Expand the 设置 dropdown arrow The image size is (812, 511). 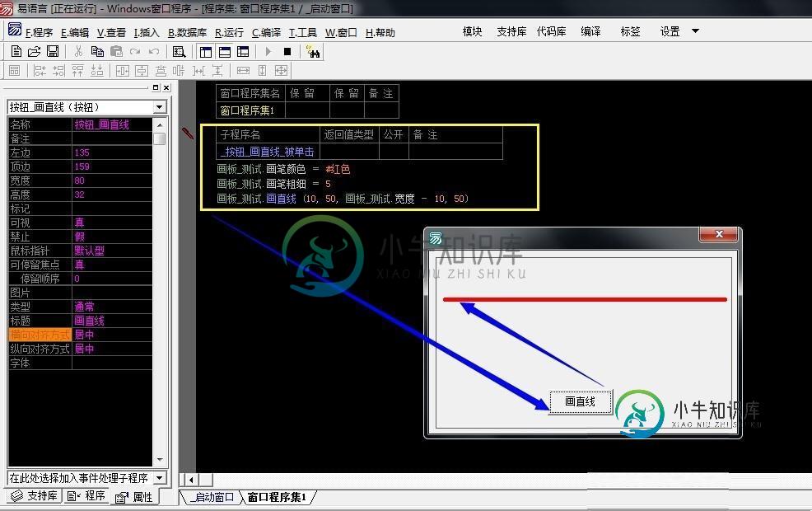696,31
